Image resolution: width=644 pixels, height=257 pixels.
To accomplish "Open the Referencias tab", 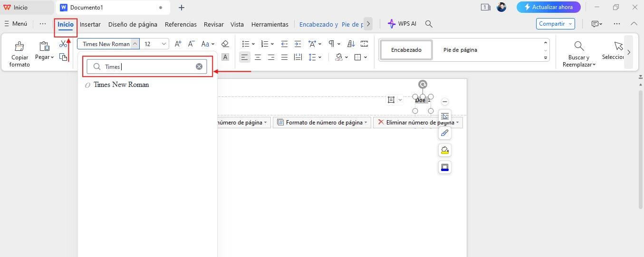I will (181, 24).
